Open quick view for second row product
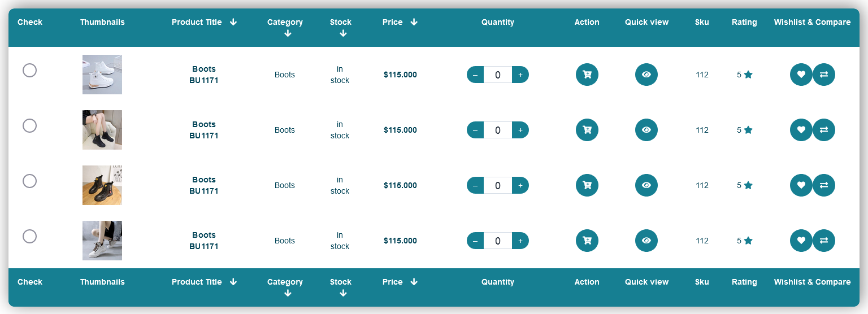This screenshot has width=868, height=314. pos(646,130)
